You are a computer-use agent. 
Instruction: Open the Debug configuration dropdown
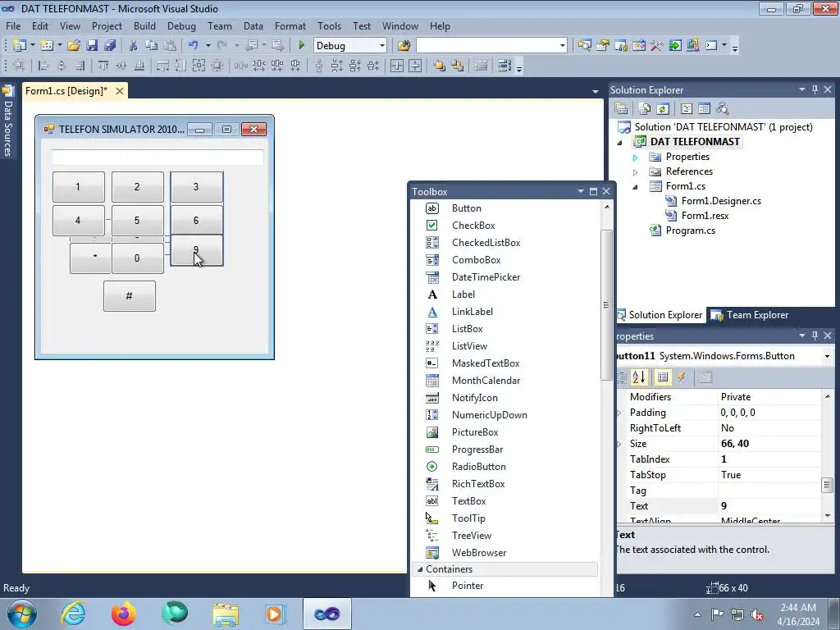click(x=382, y=46)
